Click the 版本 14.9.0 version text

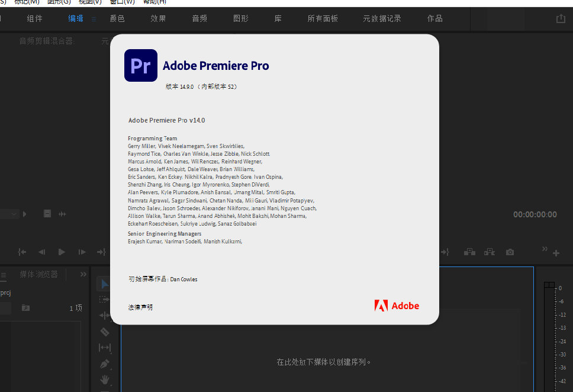coord(201,86)
